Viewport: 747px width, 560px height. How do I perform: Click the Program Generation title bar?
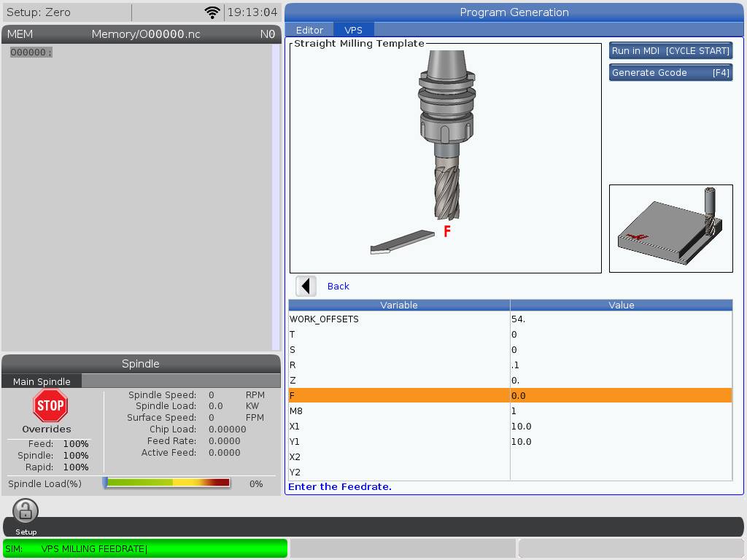tap(514, 12)
